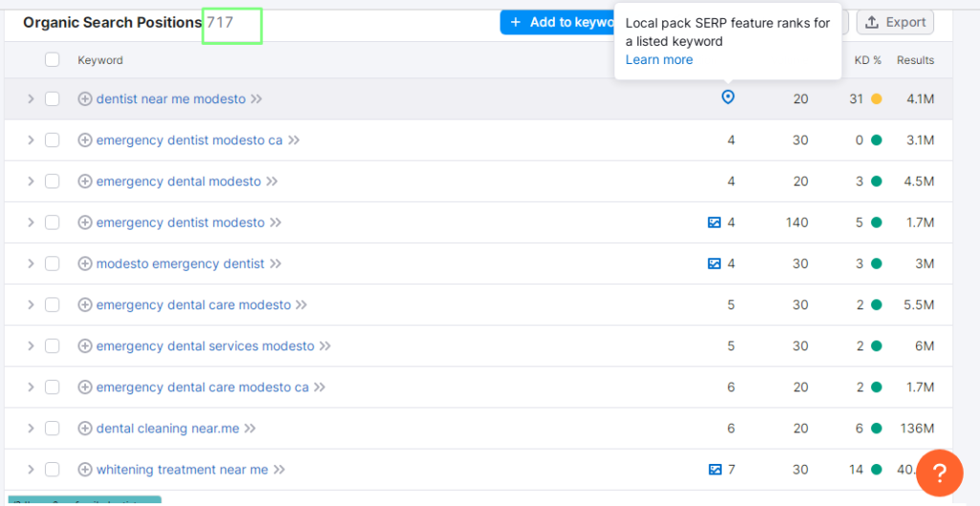Click the Export button
This screenshot has height=506, width=980.
tap(895, 22)
